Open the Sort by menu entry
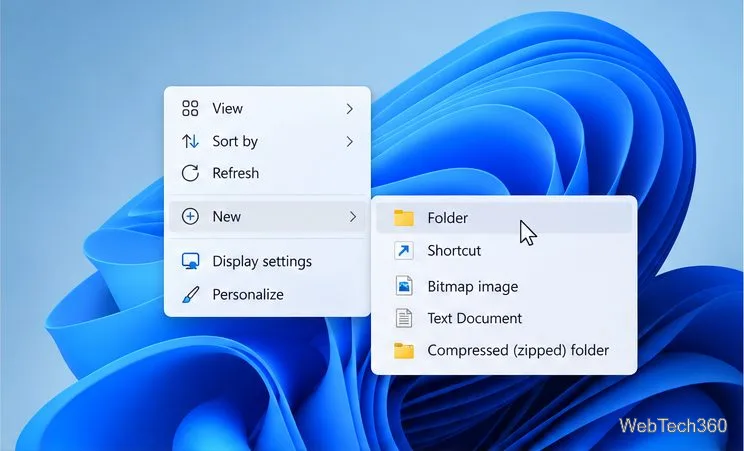 268,141
